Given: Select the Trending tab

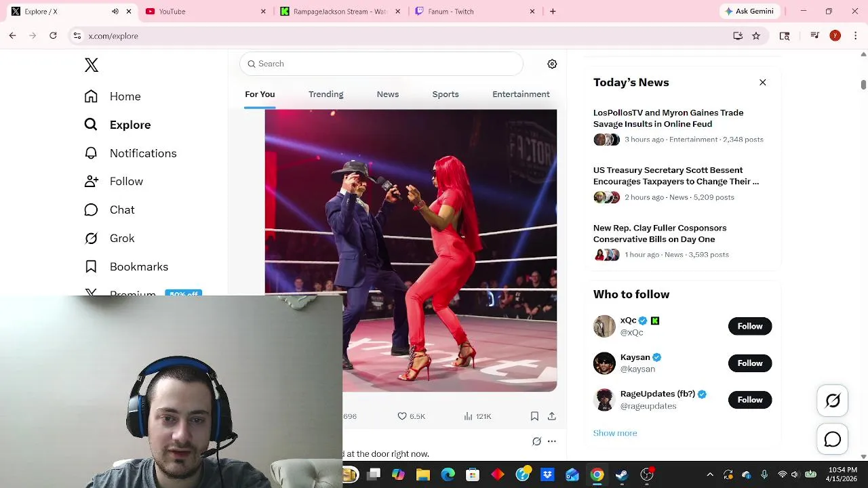Looking at the screenshot, I should point(325,94).
